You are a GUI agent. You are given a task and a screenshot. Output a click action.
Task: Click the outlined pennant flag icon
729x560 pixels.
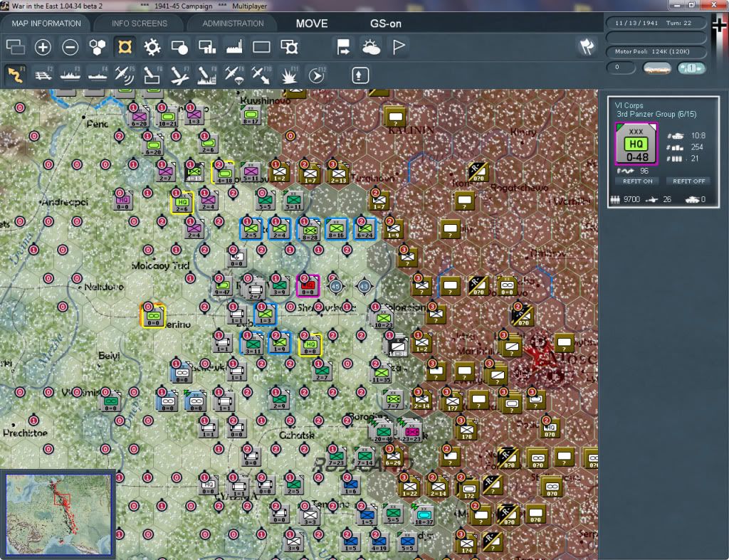click(x=399, y=47)
